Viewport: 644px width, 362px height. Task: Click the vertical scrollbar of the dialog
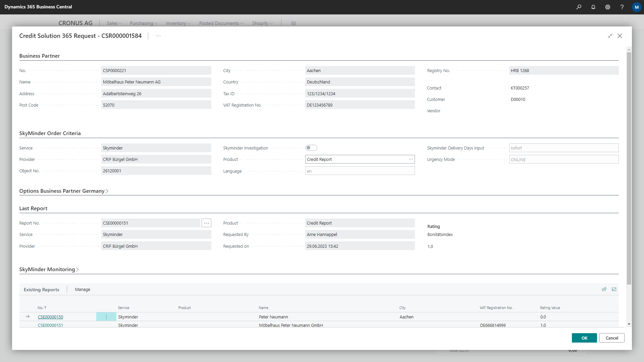pyautogui.click(x=629, y=168)
